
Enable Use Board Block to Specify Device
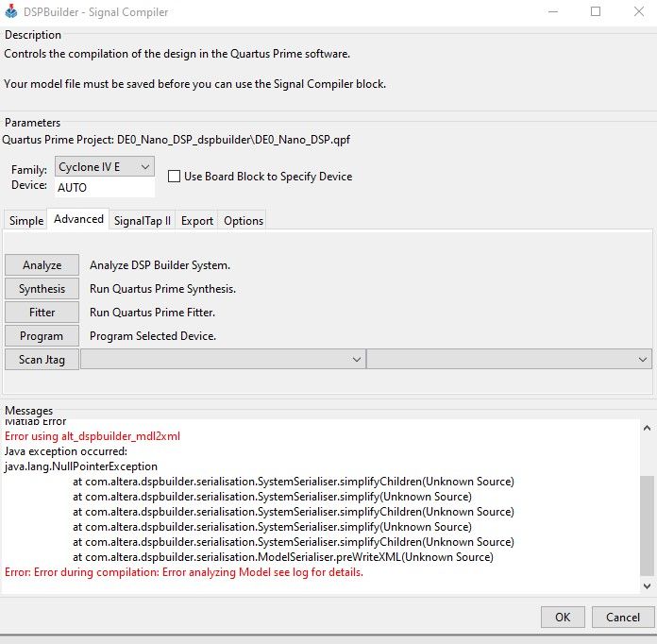174,176
